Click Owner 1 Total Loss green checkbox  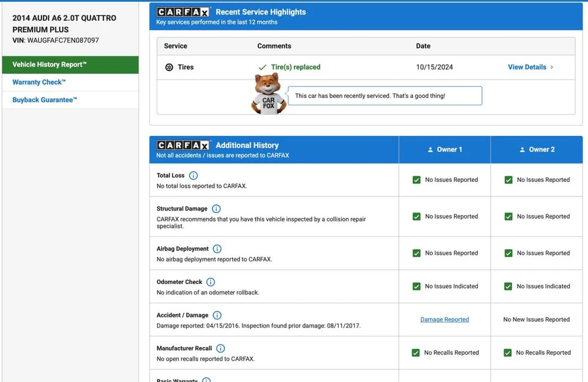[417, 180]
